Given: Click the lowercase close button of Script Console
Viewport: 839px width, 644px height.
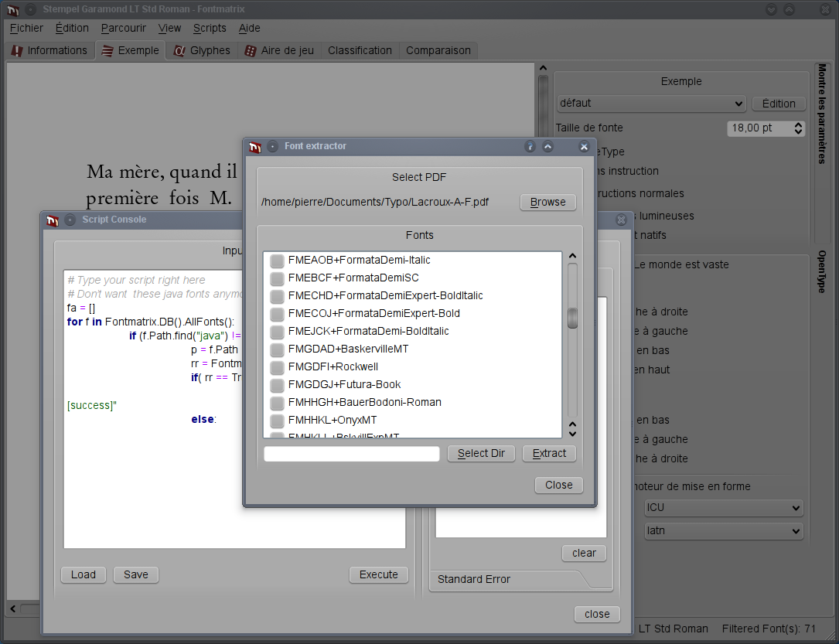Looking at the screenshot, I should point(597,615).
